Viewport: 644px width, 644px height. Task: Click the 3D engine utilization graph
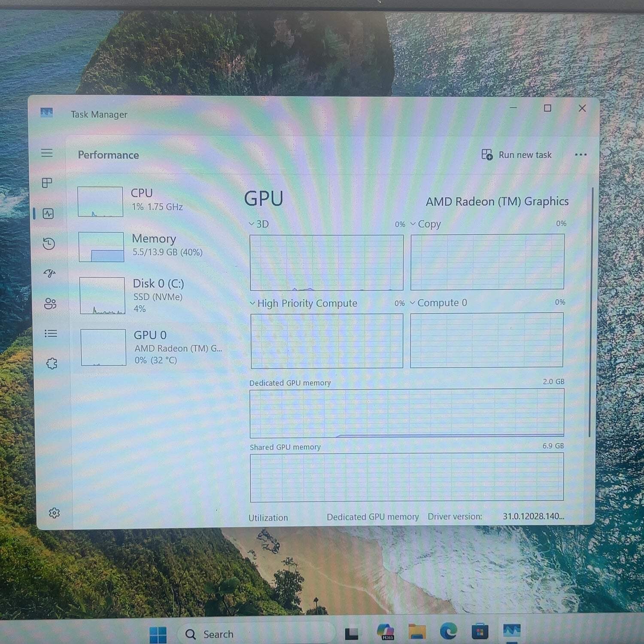[x=327, y=262]
